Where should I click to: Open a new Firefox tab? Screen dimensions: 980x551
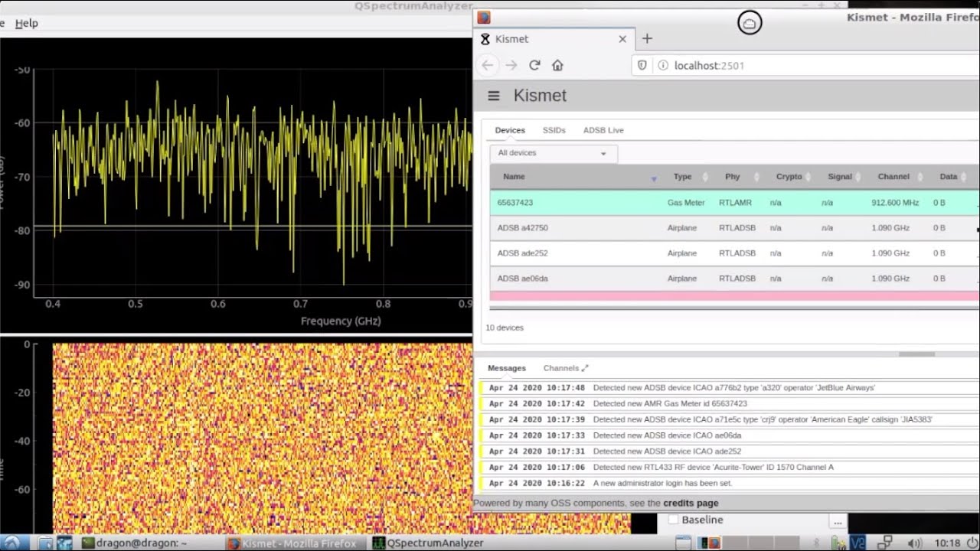[647, 38]
